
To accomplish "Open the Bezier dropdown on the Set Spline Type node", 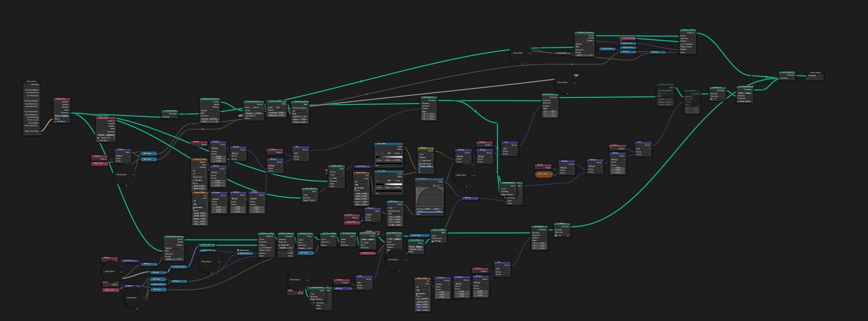I will 348,239.
